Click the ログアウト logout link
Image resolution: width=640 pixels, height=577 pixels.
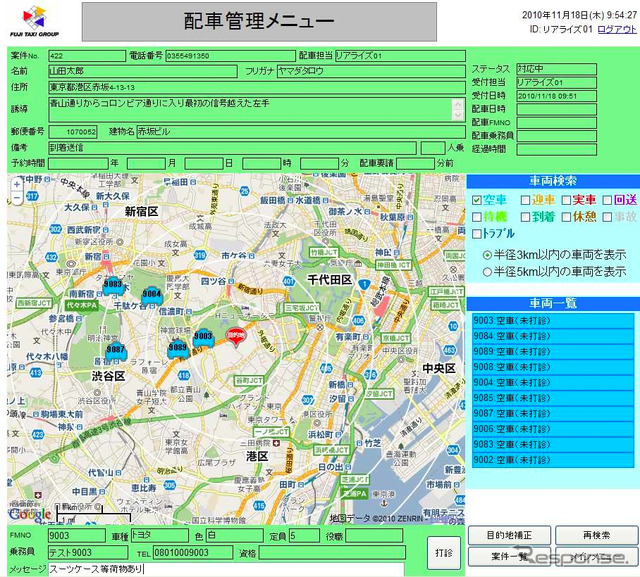point(617,29)
